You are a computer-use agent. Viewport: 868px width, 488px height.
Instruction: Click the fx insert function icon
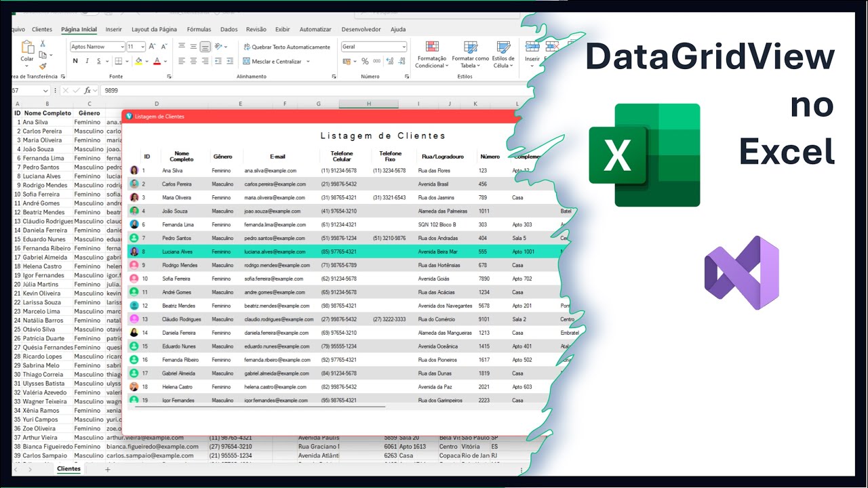point(88,90)
